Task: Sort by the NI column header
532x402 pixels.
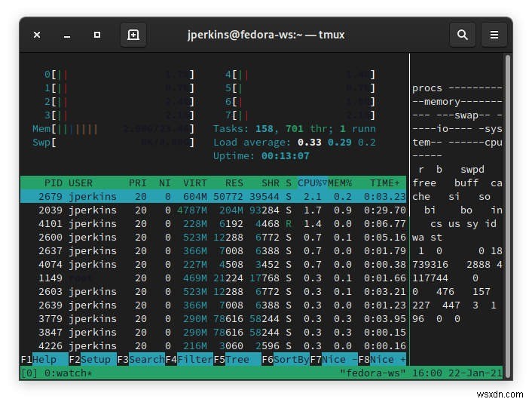Action: (164, 183)
